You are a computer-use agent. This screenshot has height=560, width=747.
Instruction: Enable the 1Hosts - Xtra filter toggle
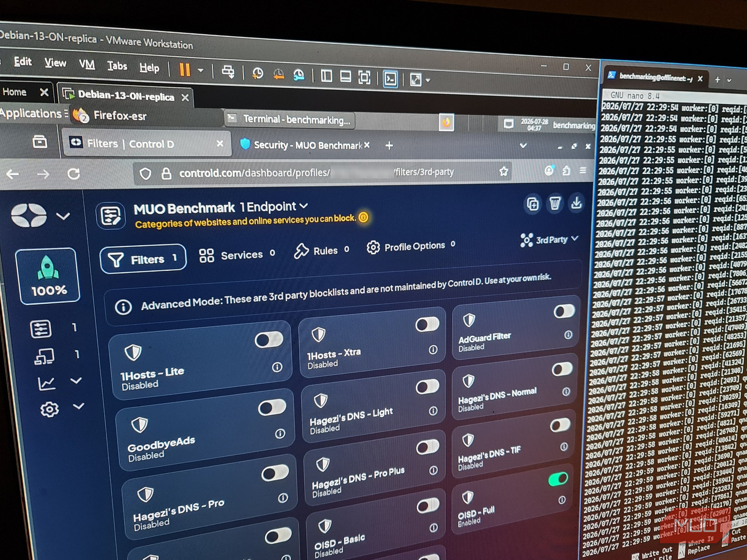[x=428, y=324]
